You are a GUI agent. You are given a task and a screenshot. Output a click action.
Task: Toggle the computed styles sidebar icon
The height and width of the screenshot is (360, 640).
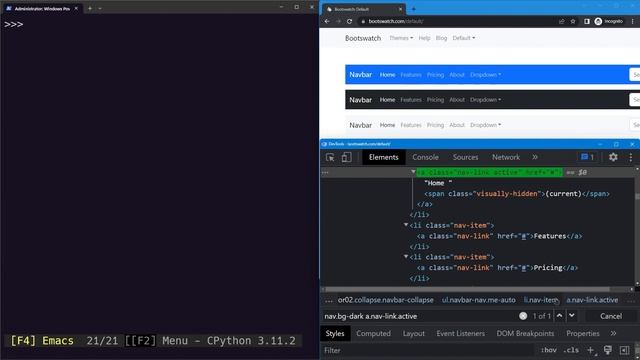pos(624,350)
